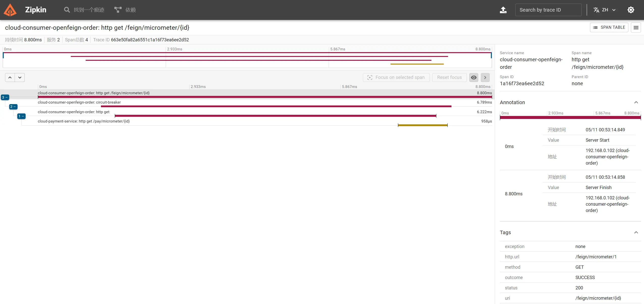This screenshot has height=304, width=644.
Task: Collapse the span detail panel arrow
Action: (485, 77)
